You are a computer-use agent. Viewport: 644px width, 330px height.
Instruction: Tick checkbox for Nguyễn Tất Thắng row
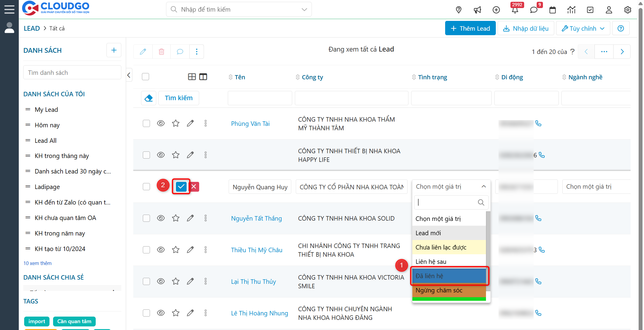[146, 218]
